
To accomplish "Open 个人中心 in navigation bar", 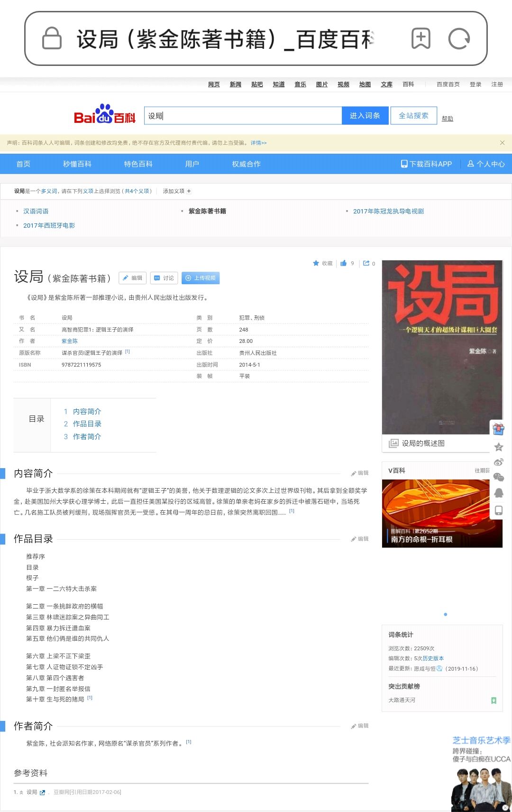I will [486, 164].
